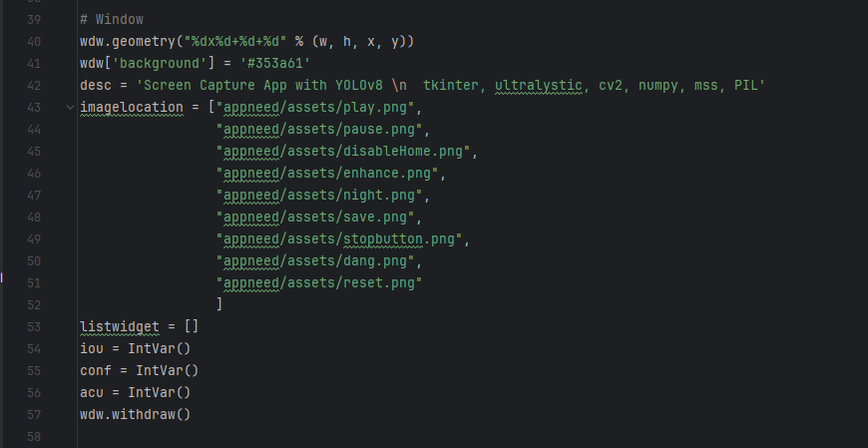This screenshot has height=448, width=868.
Task: Collapse the imagelocation list fold arrow
Action: [x=68, y=107]
